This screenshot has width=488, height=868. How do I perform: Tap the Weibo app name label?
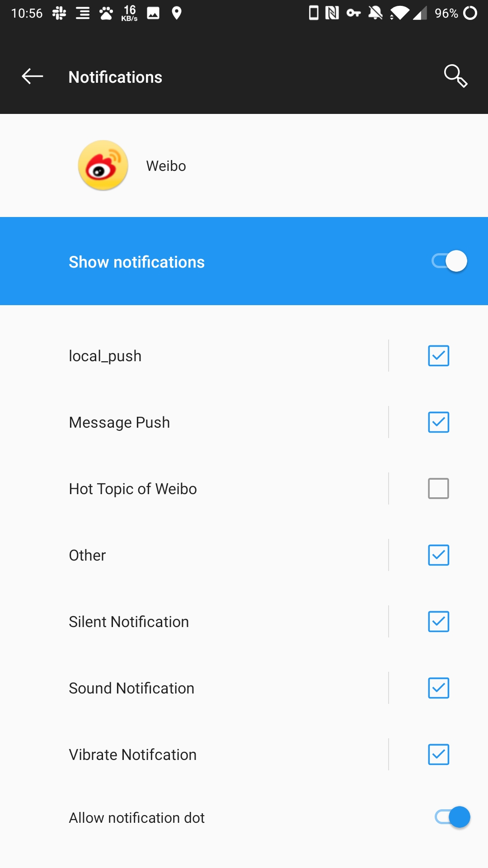[166, 166]
